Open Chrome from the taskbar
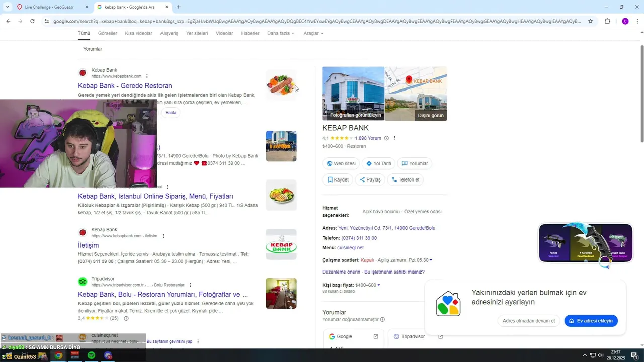 tap(58, 355)
